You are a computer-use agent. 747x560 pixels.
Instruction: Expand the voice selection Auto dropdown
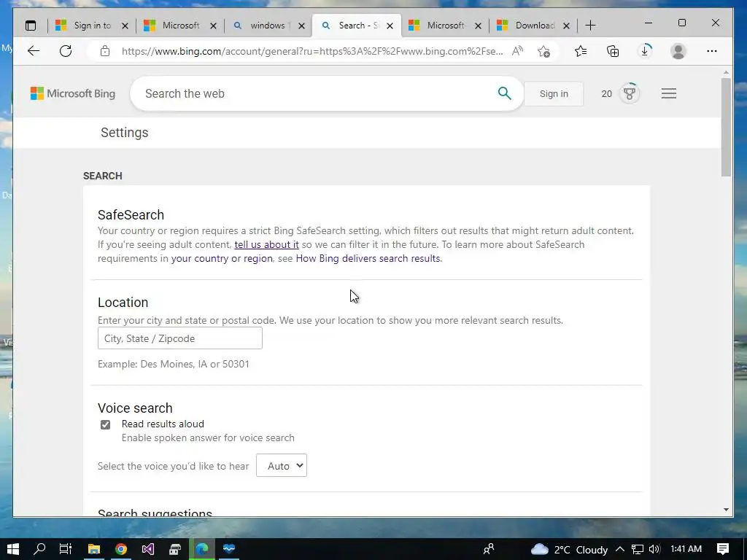pos(282,466)
